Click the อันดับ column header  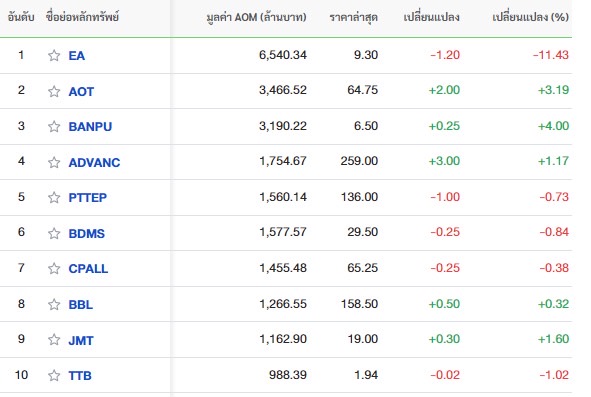(x=21, y=17)
